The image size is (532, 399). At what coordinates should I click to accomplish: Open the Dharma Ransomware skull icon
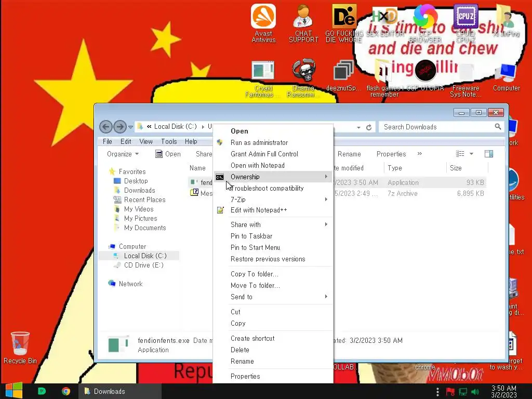click(x=303, y=78)
